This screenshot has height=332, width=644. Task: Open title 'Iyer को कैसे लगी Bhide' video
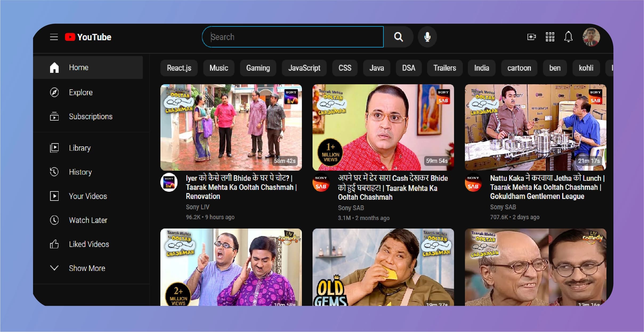pos(241,187)
